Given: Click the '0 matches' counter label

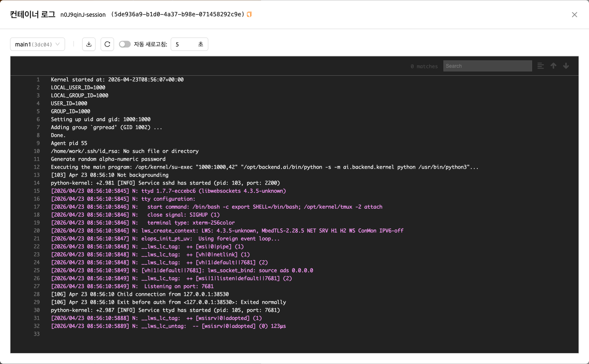Looking at the screenshot, I should (424, 66).
